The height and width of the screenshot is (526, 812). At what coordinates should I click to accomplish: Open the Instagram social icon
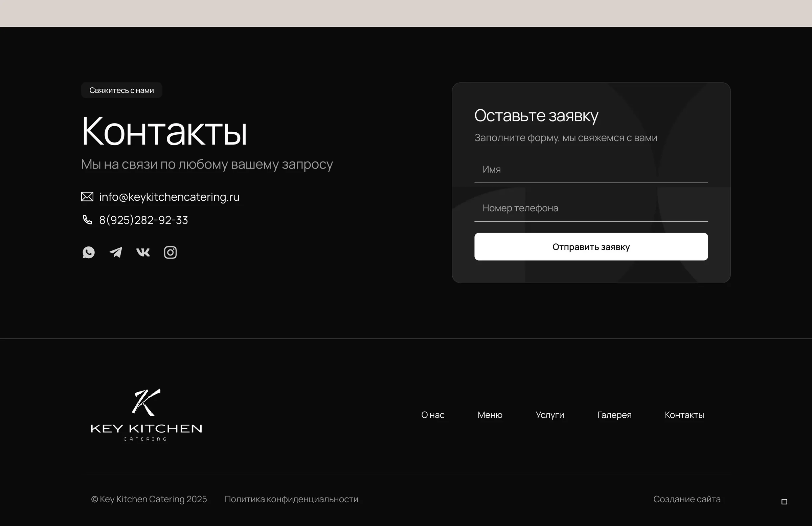tap(170, 252)
